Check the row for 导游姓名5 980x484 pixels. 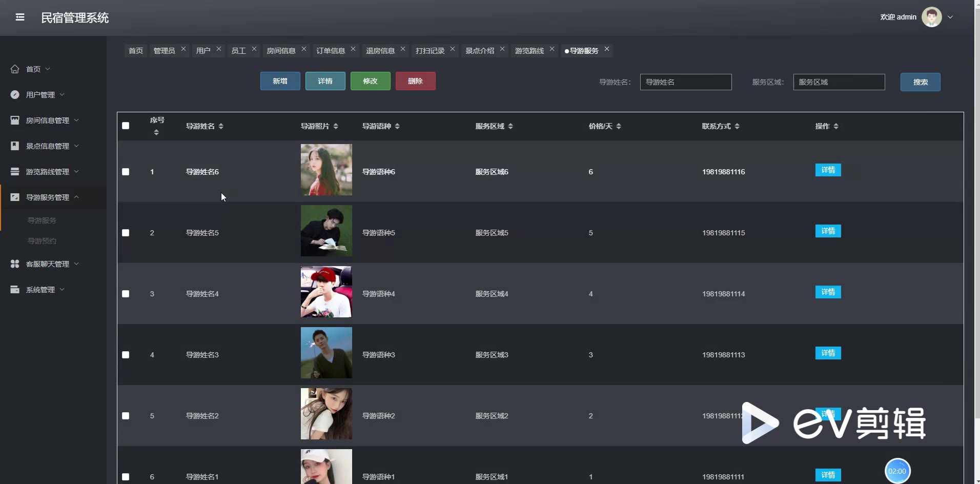point(126,233)
